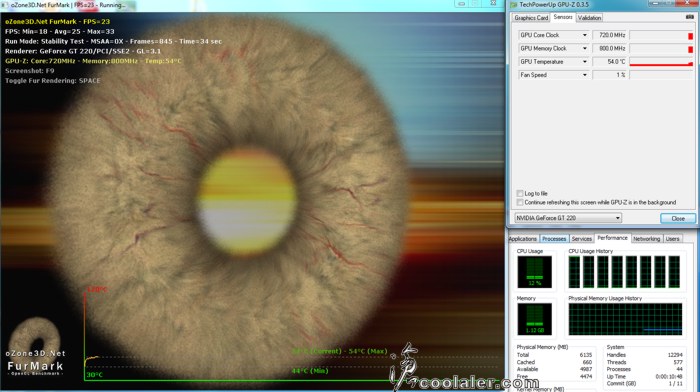Switch to Task Manager Processes tab

click(554, 239)
